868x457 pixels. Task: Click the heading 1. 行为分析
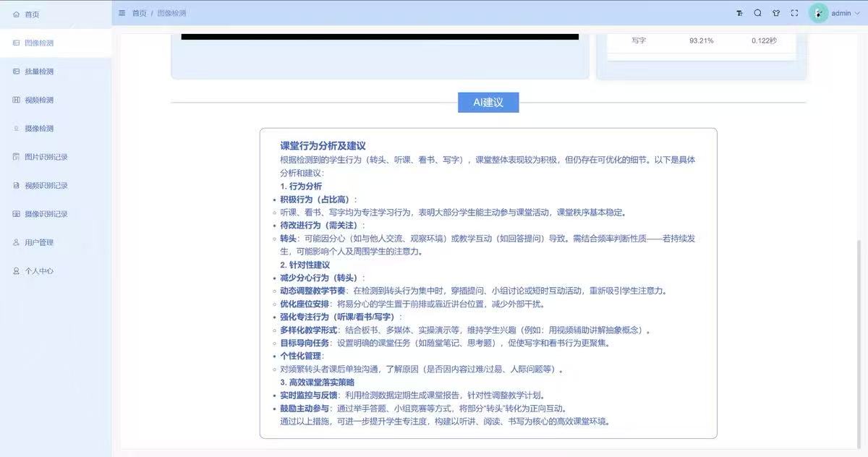pos(301,186)
